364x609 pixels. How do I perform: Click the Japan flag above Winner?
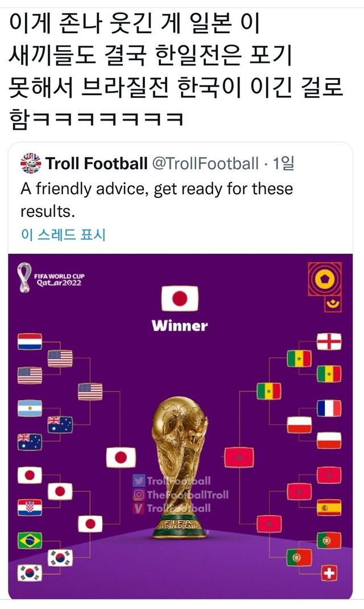pyautogui.click(x=180, y=298)
